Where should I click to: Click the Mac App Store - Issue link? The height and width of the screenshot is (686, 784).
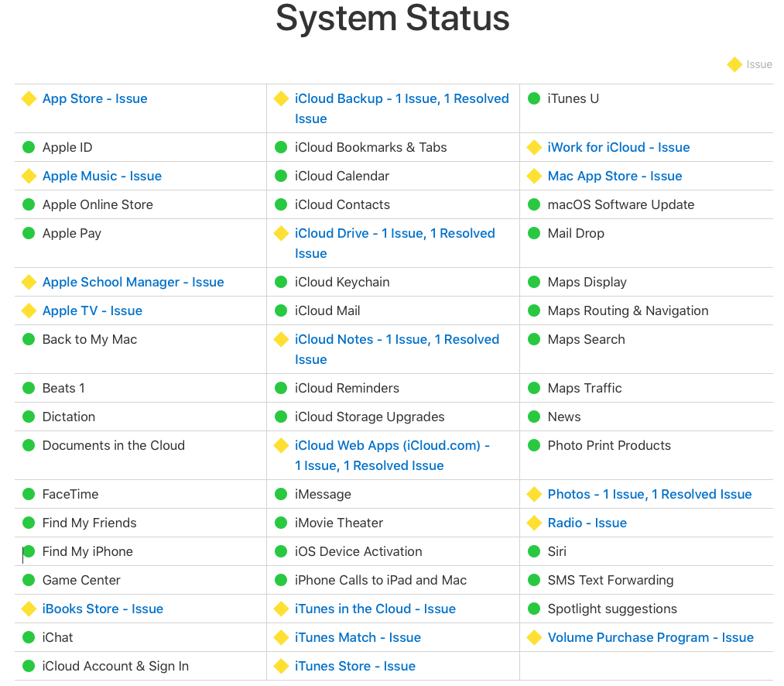[x=615, y=176]
